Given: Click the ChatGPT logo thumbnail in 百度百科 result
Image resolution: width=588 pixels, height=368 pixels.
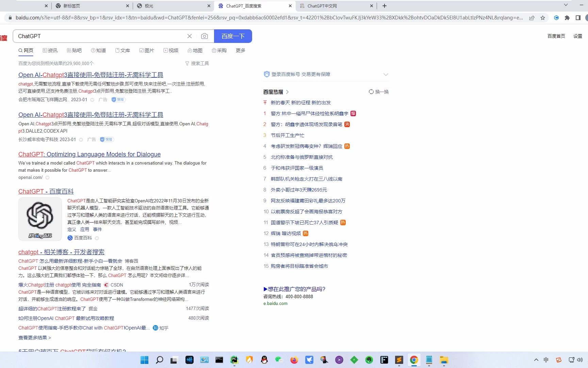Looking at the screenshot, I should [40, 219].
